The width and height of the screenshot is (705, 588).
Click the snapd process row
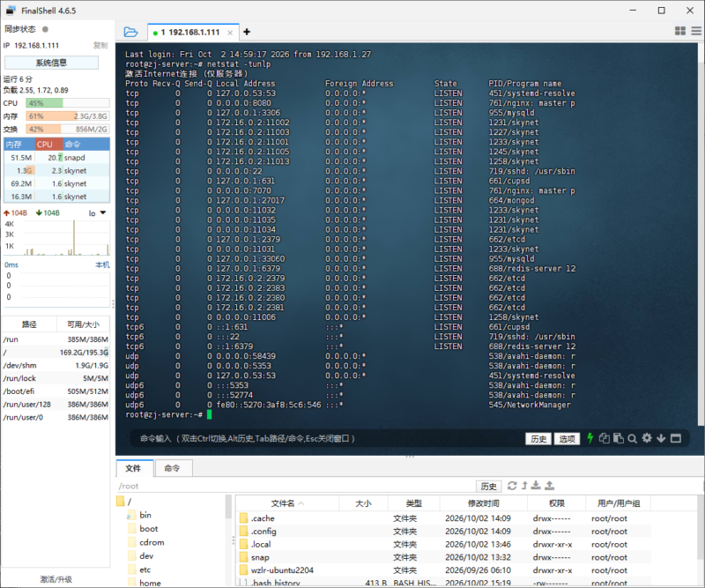tap(56, 158)
